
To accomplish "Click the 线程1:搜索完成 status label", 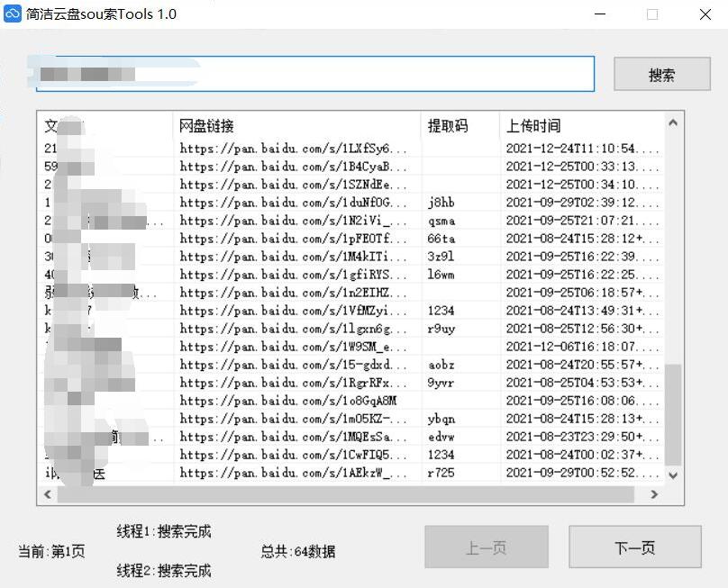I will (x=164, y=531).
